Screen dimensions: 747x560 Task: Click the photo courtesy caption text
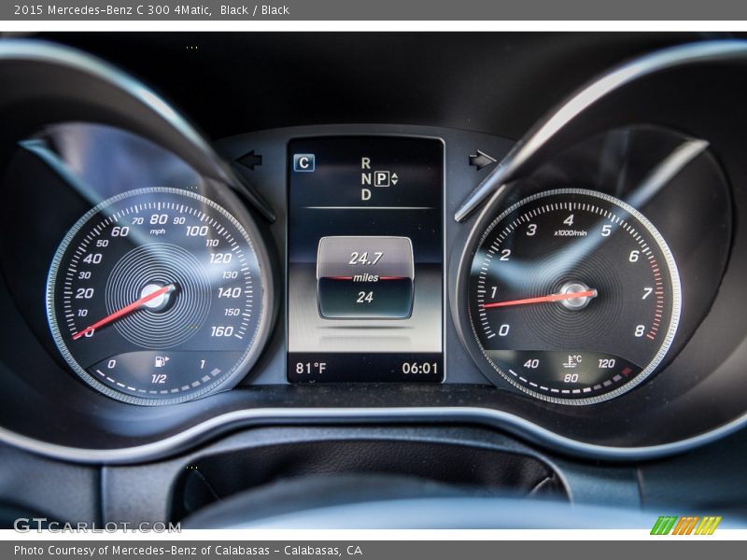pyautogui.click(x=188, y=551)
